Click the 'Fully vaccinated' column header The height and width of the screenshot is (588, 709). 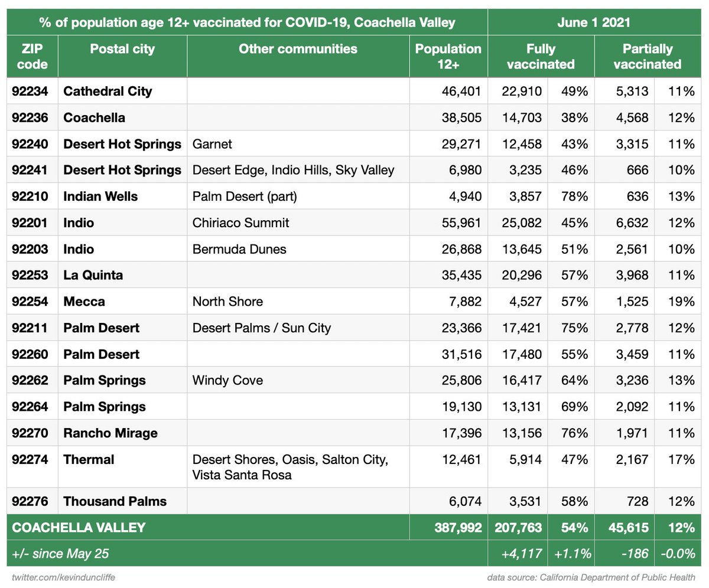[541, 56]
